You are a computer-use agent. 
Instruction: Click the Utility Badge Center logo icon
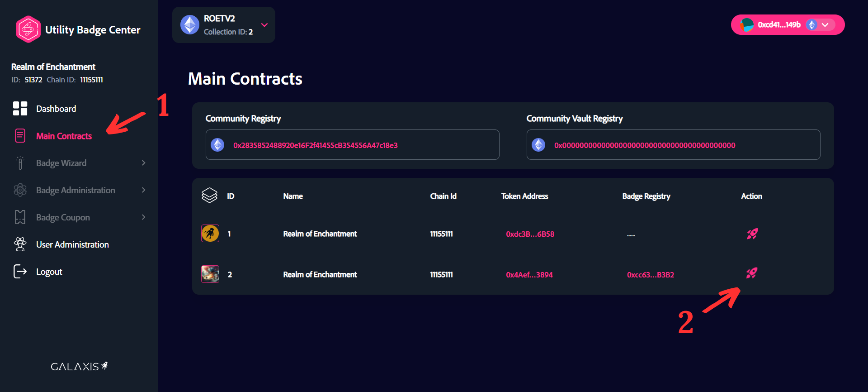(x=28, y=29)
